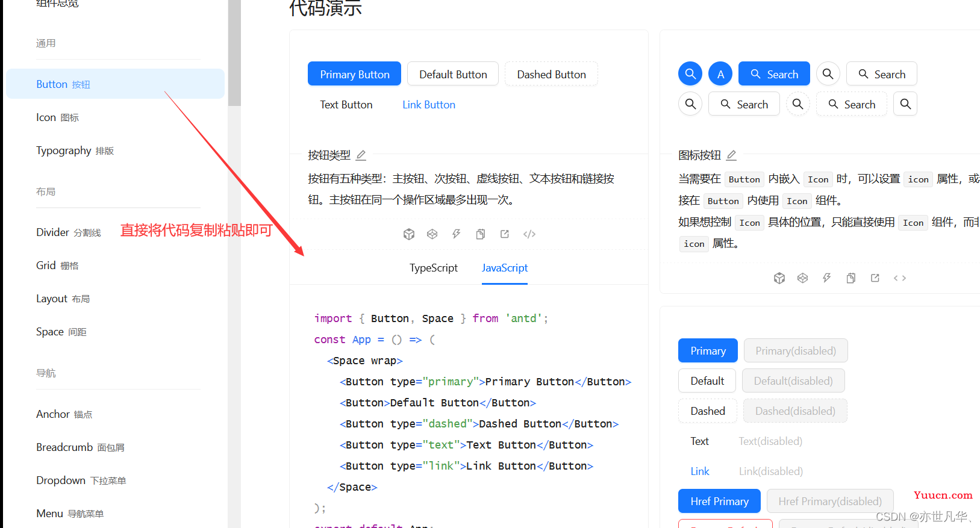The height and width of the screenshot is (528, 980).
Task: Copy code icon under icon button demo
Action: pyautogui.click(x=851, y=278)
